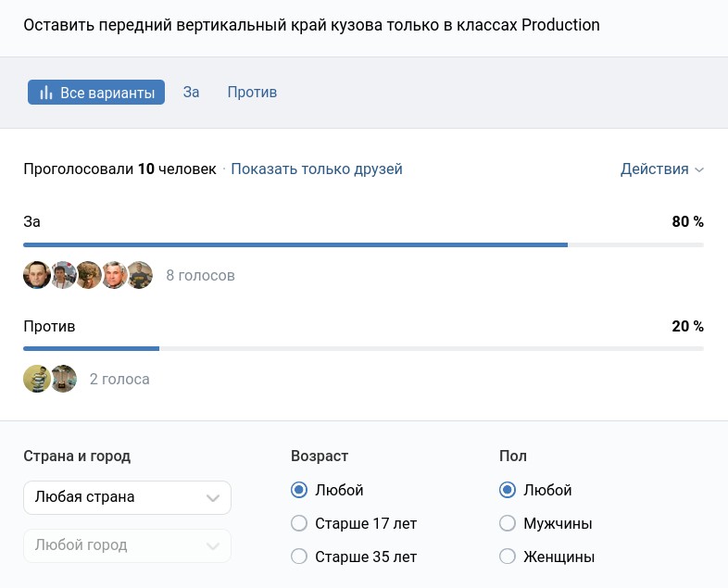Screen dimensions: 728x588
Task: Click the first voter avatar under За
Action: point(36,275)
